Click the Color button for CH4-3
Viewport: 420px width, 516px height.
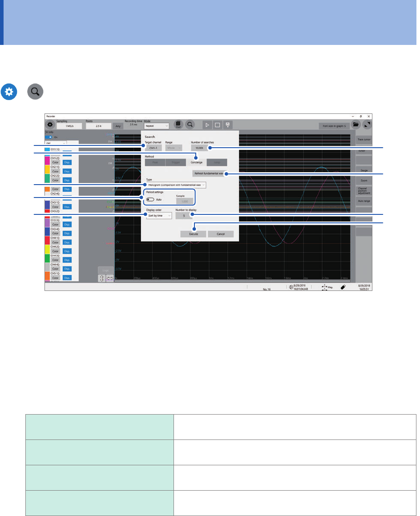tap(55, 260)
